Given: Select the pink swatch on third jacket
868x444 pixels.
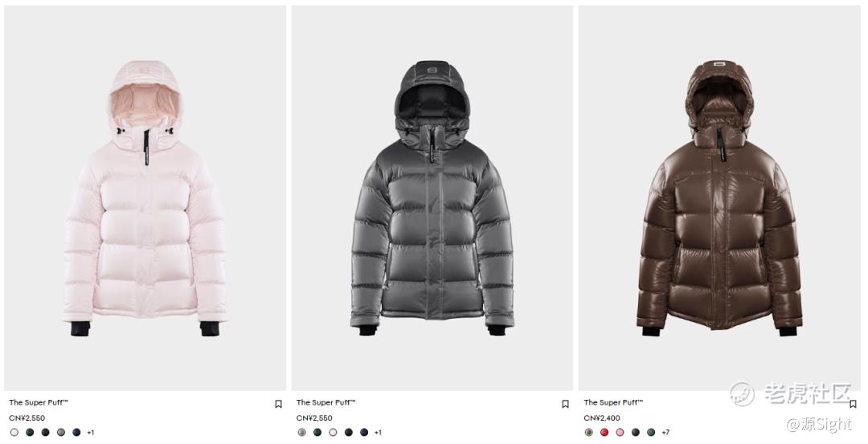Looking at the screenshot, I should (x=620, y=433).
